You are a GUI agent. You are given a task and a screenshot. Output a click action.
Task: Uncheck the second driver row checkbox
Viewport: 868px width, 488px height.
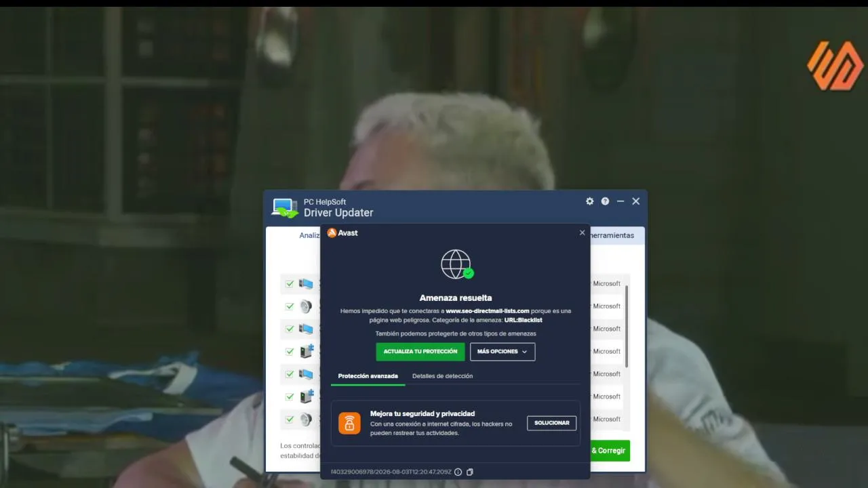point(290,306)
